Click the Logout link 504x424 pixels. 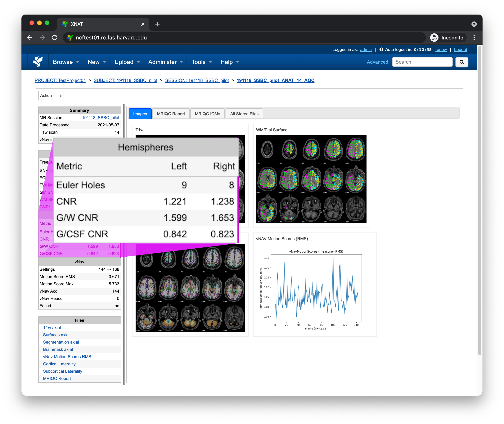click(460, 50)
